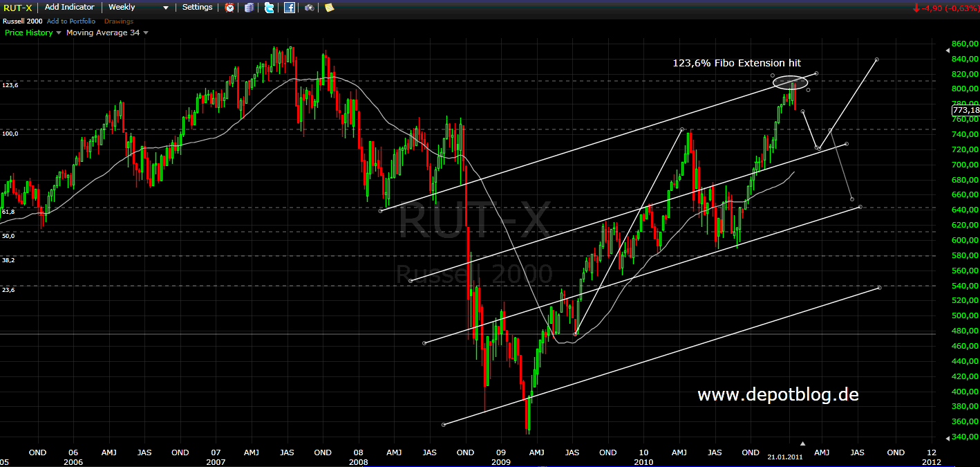Share chart via Facebook icon
Screen dimensions: 980x467
(290, 8)
